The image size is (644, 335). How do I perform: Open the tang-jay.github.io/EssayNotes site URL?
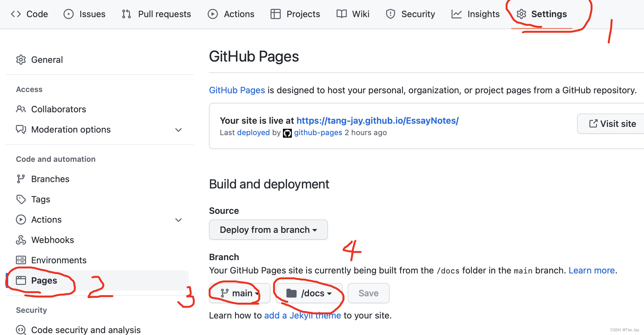377,121
